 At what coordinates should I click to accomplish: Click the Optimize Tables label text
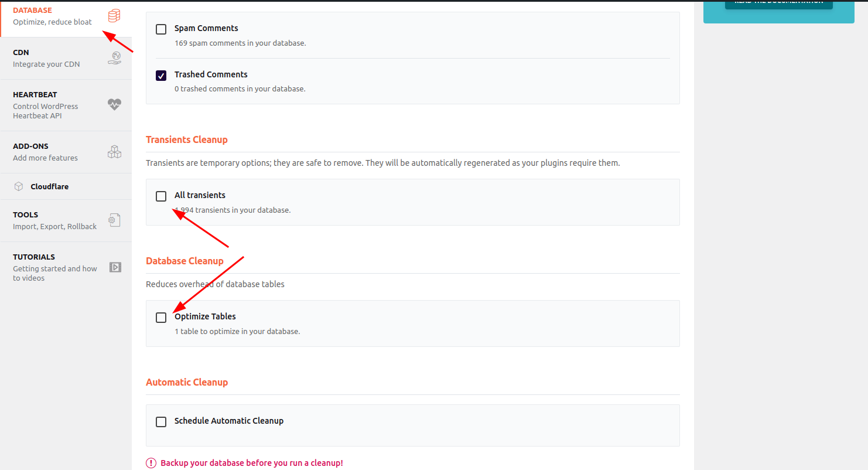pos(205,316)
